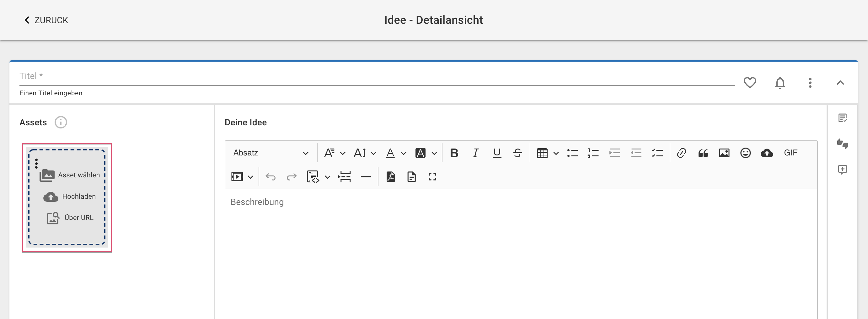Open the thumbs up/down ratings sidebar
Image resolution: width=868 pixels, height=319 pixels.
coord(842,144)
